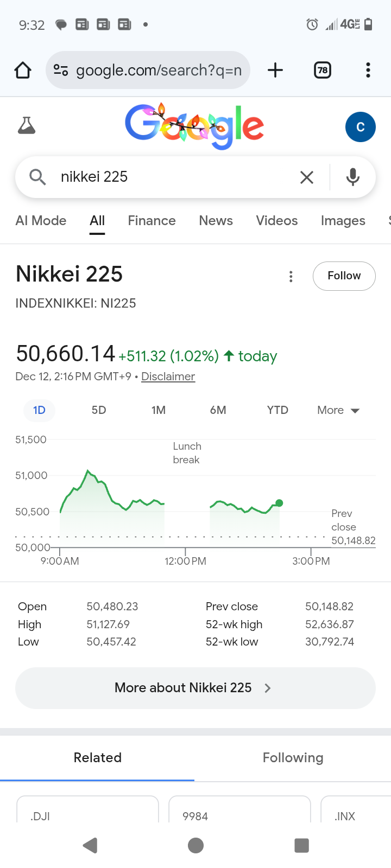The height and width of the screenshot is (868, 391).
Task: Open the Google account avatar
Action: (360, 127)
